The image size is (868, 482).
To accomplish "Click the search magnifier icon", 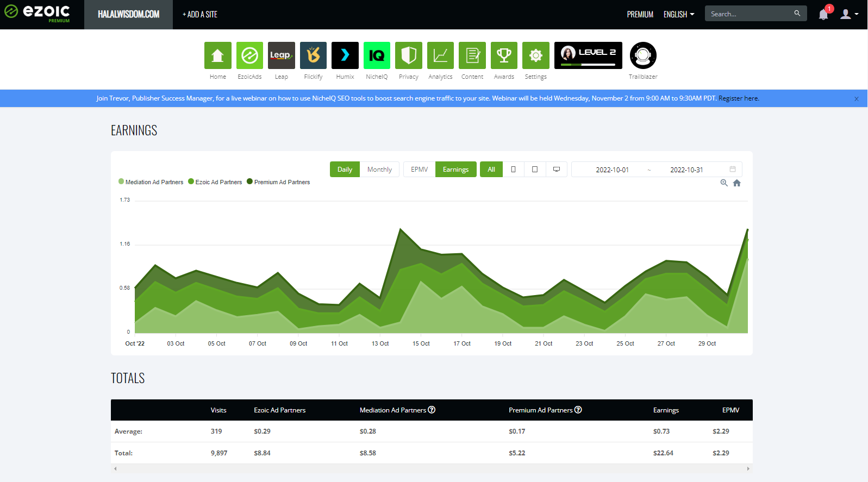I will tap(797, 14).
